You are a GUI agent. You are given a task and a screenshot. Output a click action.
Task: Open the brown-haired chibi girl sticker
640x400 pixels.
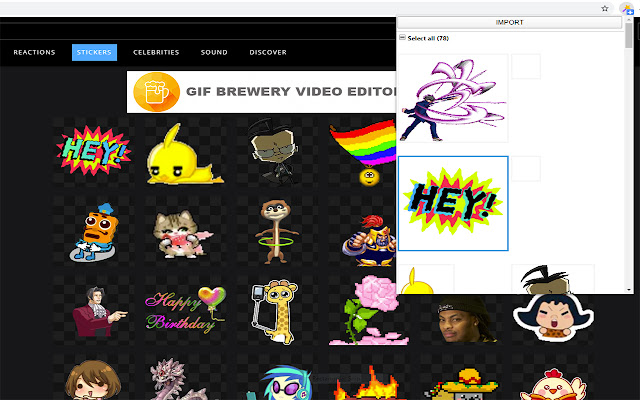pos(94,378)
